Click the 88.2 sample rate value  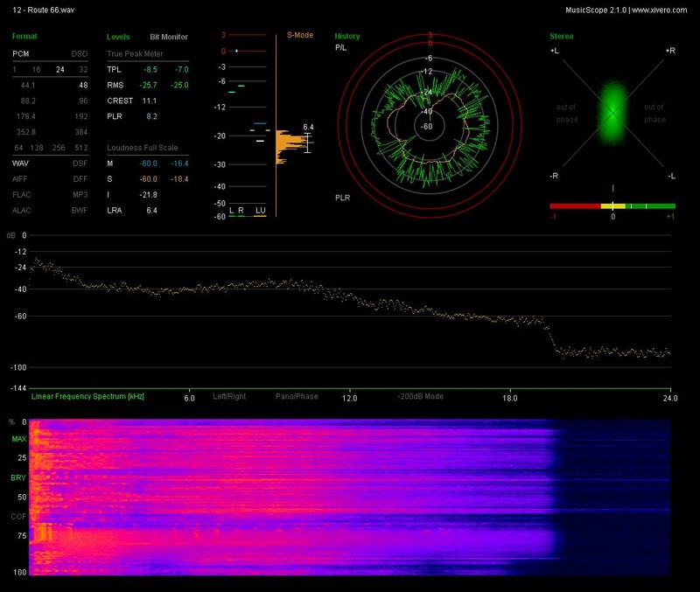[x=28, y=101]
